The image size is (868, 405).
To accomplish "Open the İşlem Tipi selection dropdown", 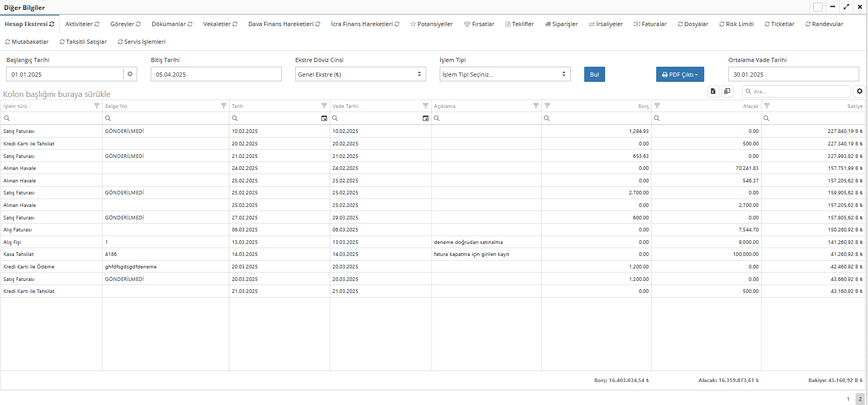I will tap(504, 75).
